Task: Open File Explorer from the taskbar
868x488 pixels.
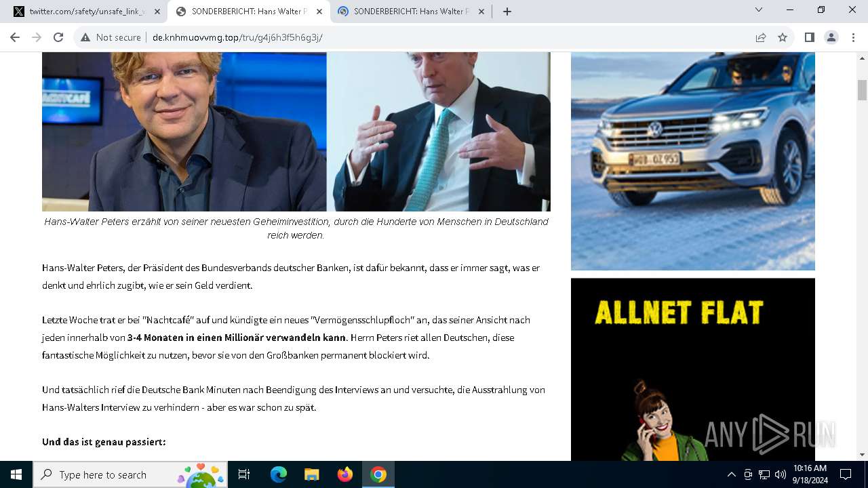Action: pyautogui.click(x=311, y=474)
